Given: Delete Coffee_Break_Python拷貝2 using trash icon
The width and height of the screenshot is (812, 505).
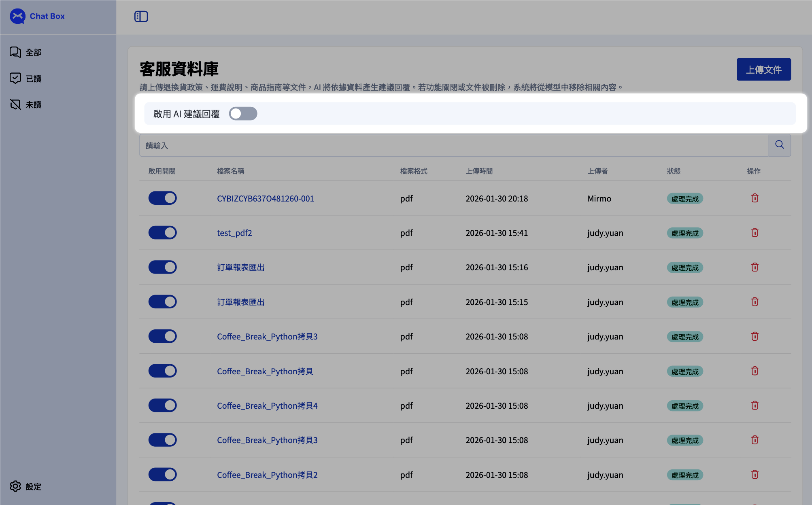Looking at the screenshot, I should click(755, 475).
